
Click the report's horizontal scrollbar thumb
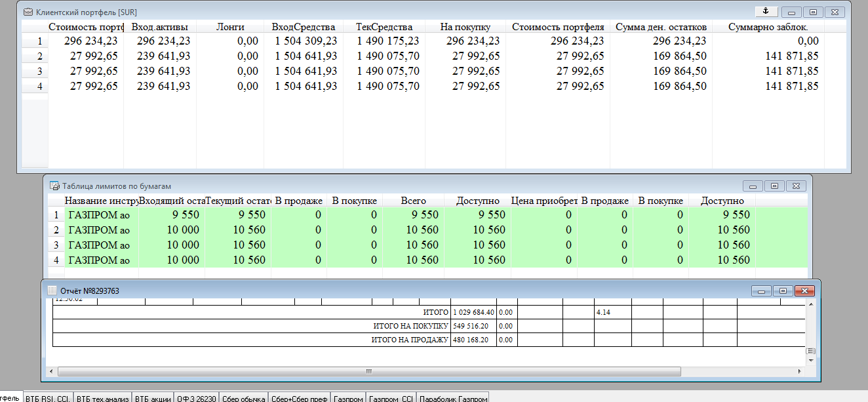click(x=367, y=371)
